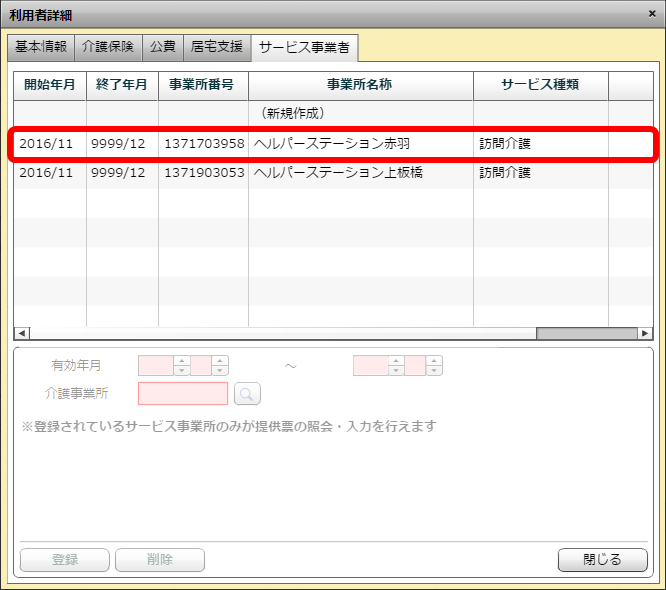Select the 公費 tab

[x=162, y=47]
